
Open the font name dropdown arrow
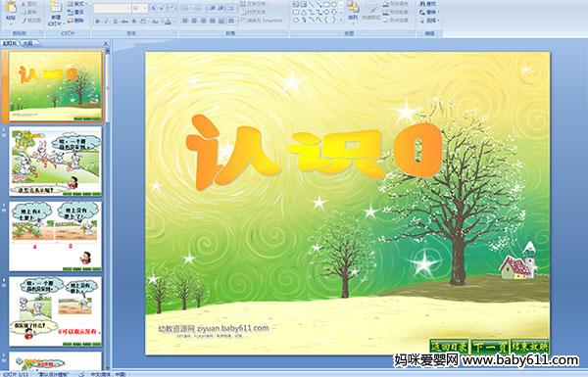(128, 8)
